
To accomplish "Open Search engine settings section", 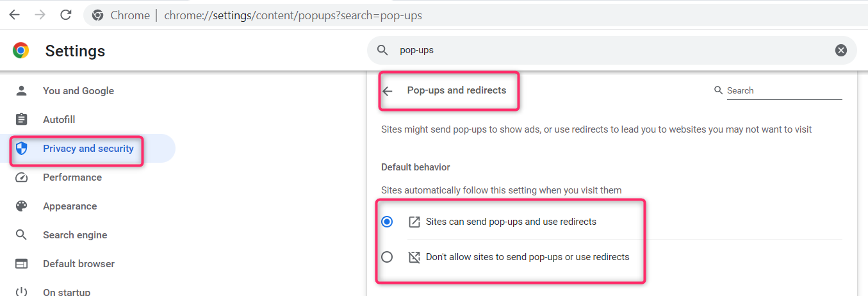I will pyautogui.click(x=75, y=235).
